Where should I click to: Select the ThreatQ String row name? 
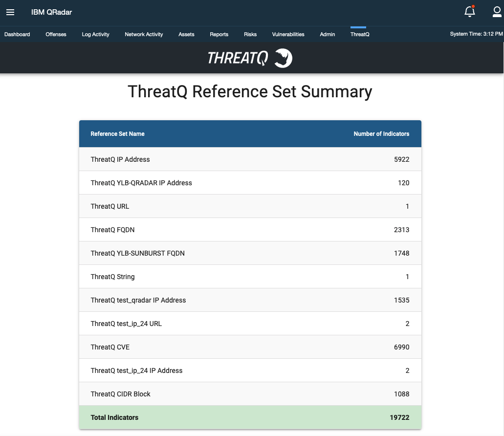pyautogui.click(x=112, y=277)
